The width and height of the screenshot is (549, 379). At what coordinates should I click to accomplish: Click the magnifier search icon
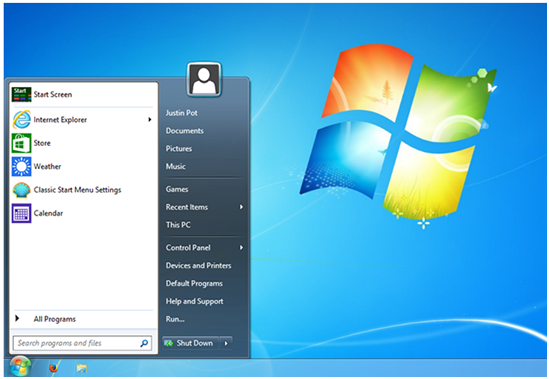pyautogui.click(x=144, y=343)
